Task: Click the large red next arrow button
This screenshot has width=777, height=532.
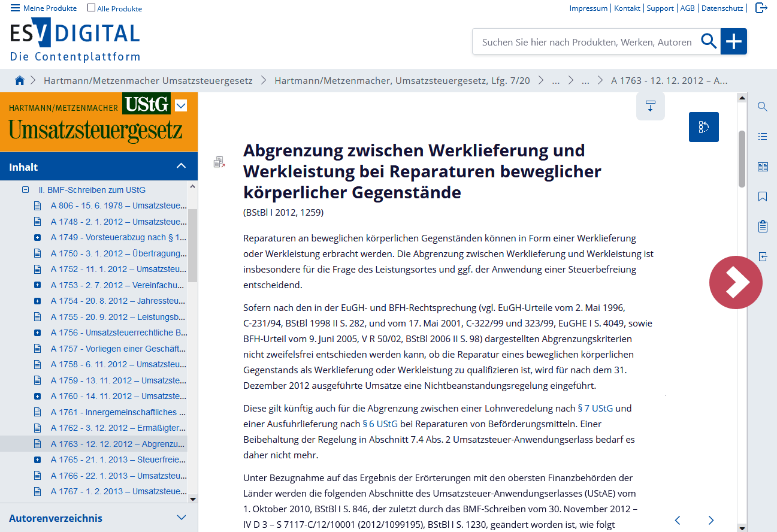Action: (x=736, y=282)
